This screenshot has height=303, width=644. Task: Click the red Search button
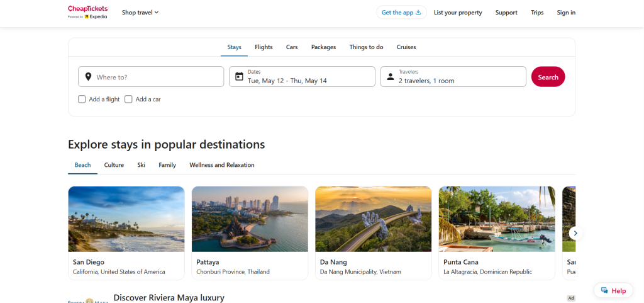pyautogui.click(x=548, y=77)
